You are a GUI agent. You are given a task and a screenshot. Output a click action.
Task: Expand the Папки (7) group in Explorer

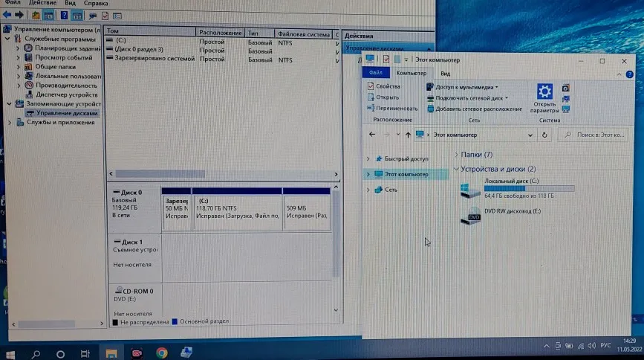pyautogui.click(x=456, y=154)
